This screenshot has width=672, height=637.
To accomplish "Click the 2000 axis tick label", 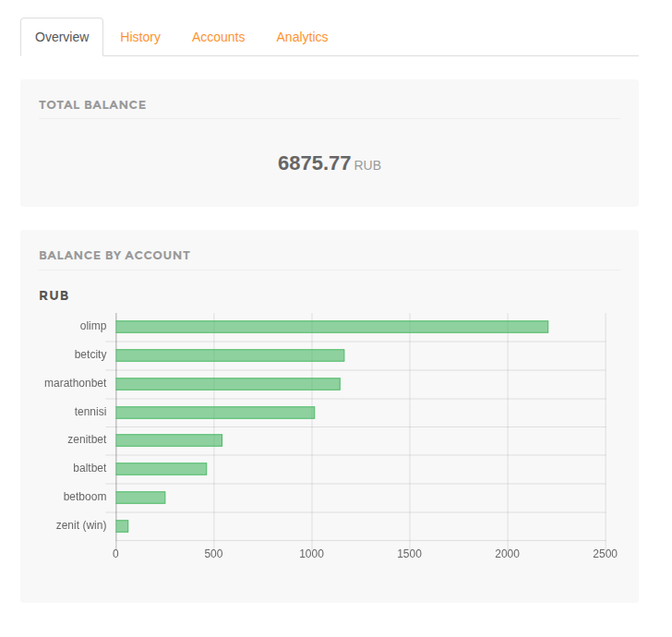I will pos(508,554).
